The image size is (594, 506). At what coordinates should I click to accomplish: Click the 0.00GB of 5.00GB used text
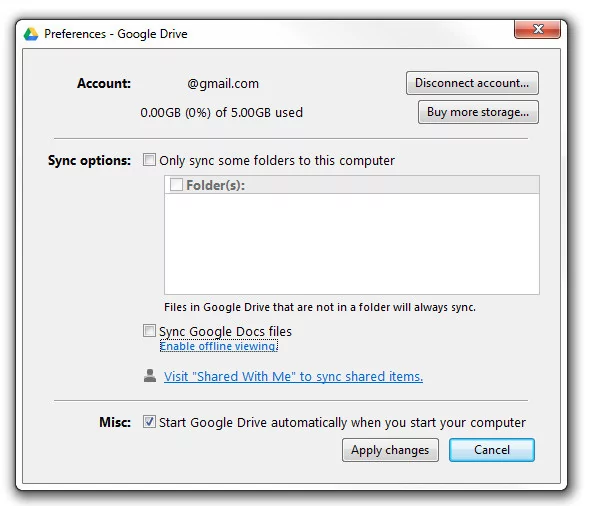tap(222, 112)
